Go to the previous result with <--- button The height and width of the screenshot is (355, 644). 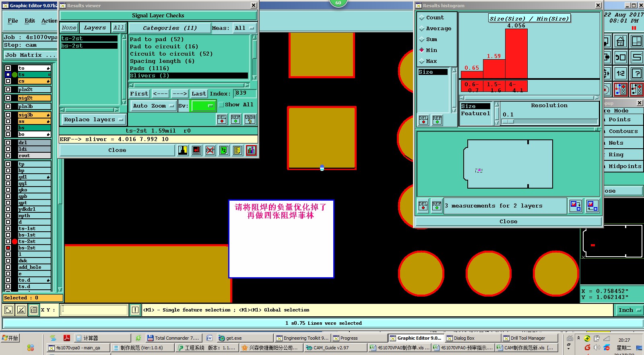160,93
